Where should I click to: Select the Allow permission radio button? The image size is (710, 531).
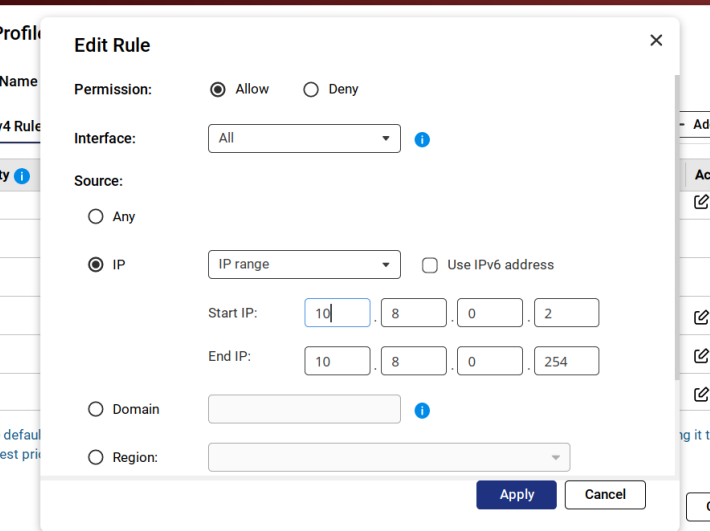point(218,89)
